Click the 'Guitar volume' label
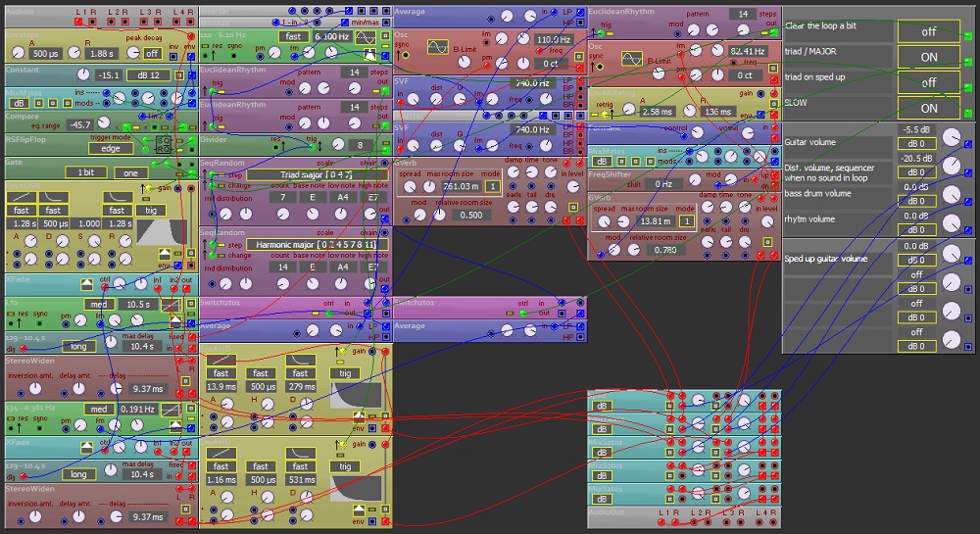 (810, 142)
